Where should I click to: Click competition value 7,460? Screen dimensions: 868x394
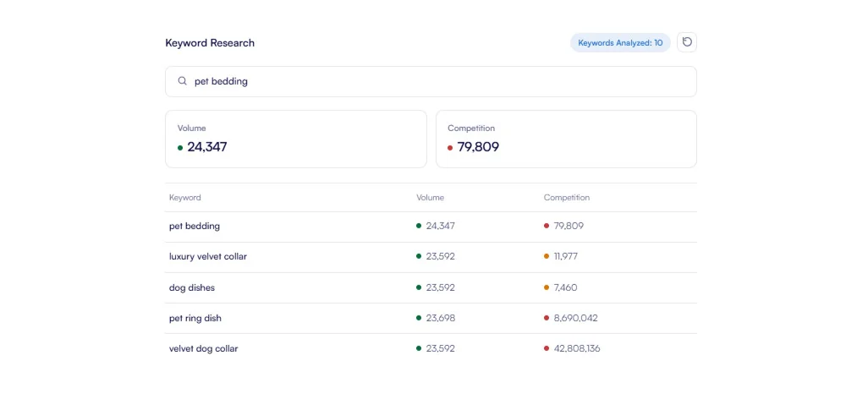click(565, 287)
